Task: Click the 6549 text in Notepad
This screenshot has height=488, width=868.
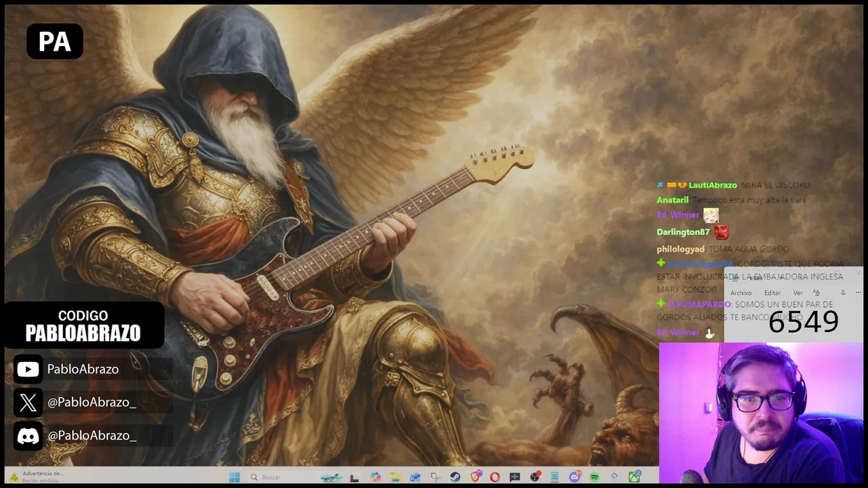Action: 804,321
